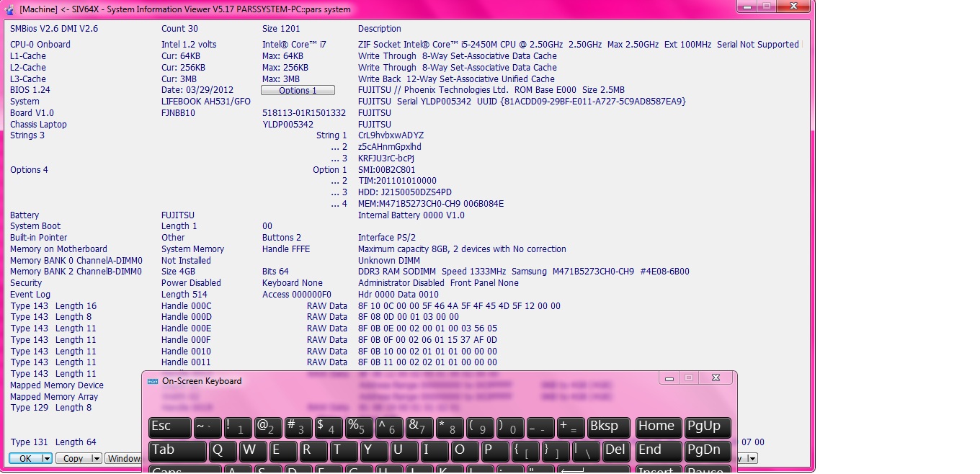The image size is (980, 474).
Task: Click the plus/equals key on On-Screen Keyboard
Action: pos(571,427)
